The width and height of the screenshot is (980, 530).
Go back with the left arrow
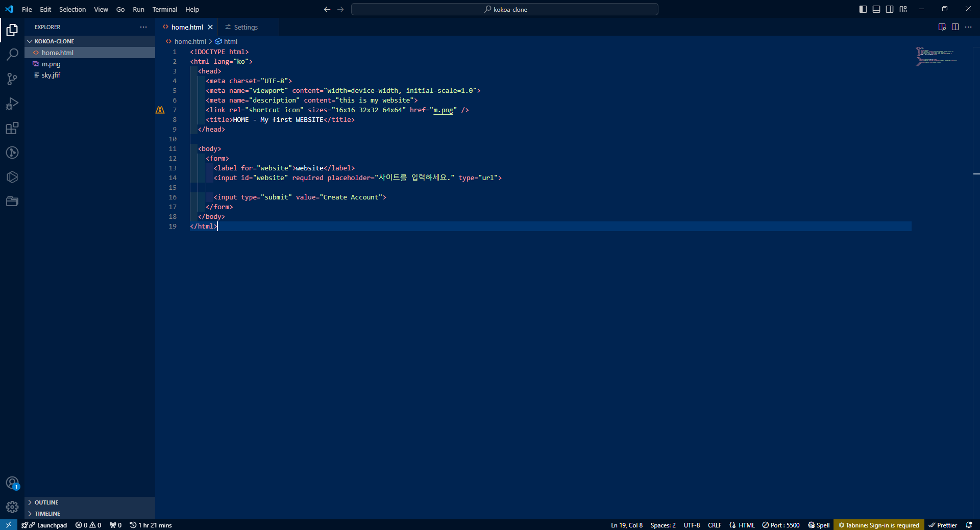(327, 9)
